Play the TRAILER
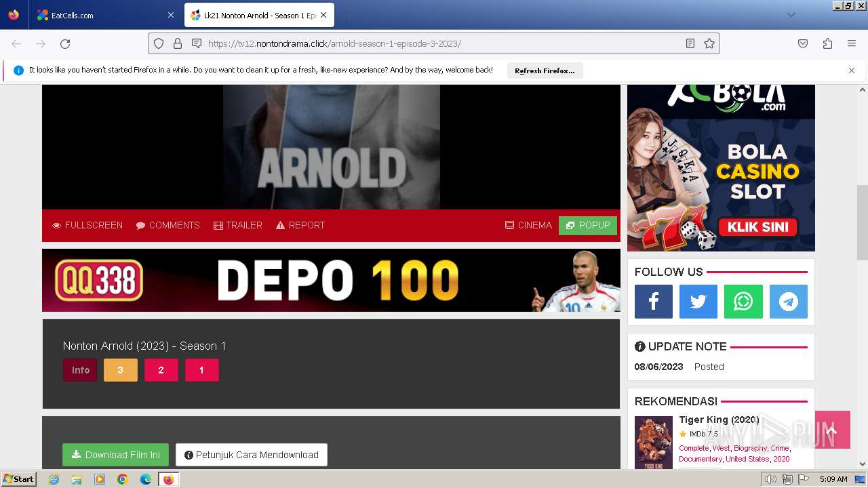 (238, 225)
